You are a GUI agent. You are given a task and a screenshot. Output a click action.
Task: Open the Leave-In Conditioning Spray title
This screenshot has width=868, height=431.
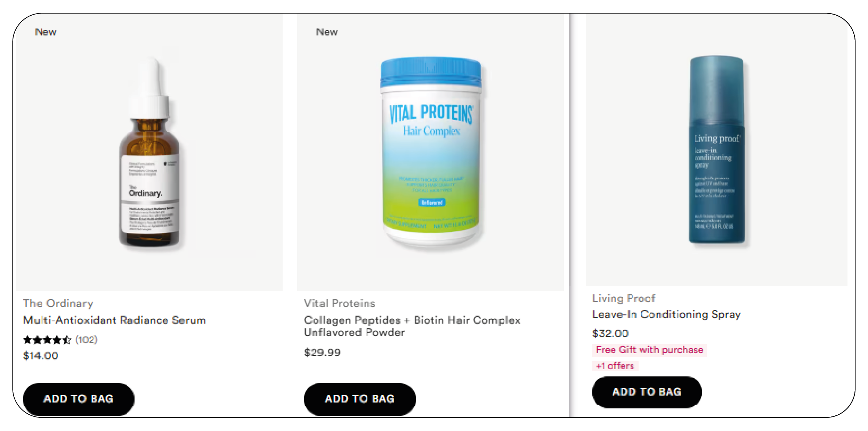666,314
